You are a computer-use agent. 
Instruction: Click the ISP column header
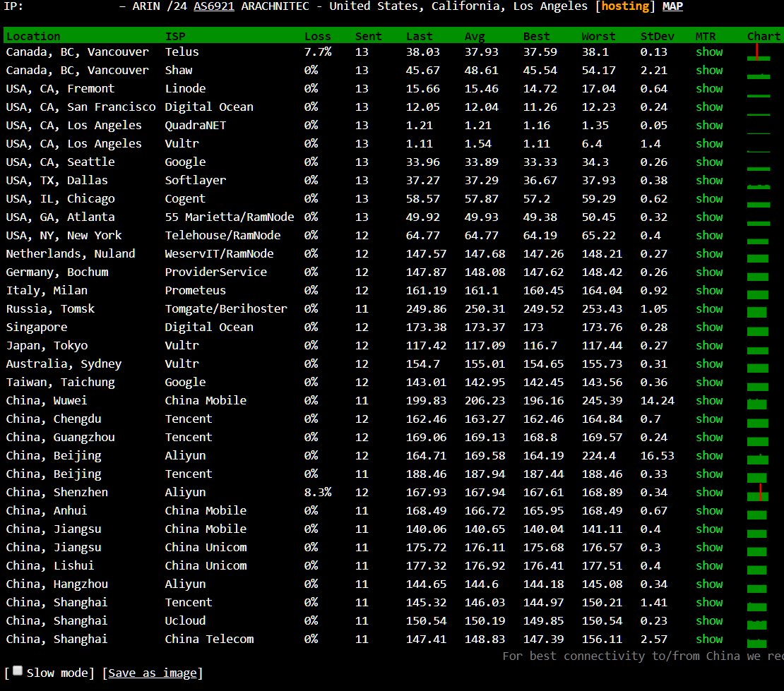[x=175, y=36]
